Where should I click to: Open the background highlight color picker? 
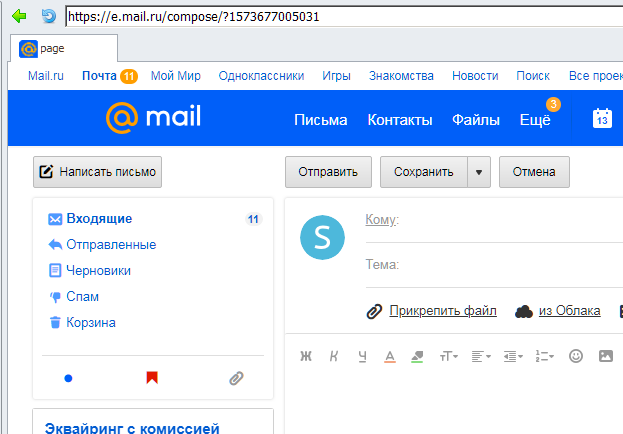[417, 356]
